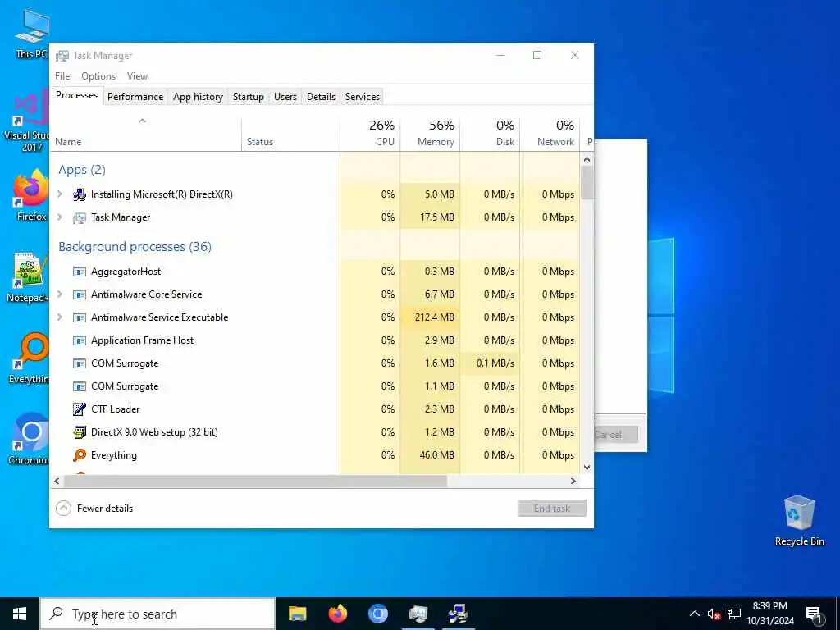Select the Notepad++ desktop shortcut
Screen dimensions: 840x630
tap(28, 277)
